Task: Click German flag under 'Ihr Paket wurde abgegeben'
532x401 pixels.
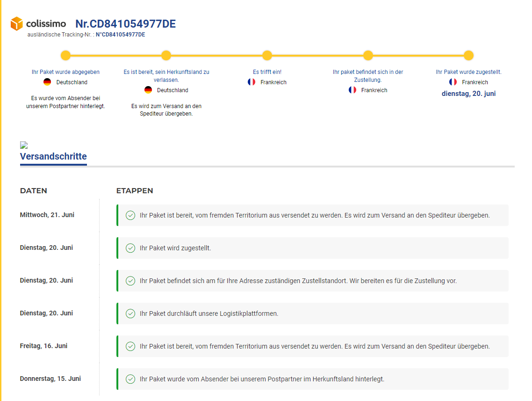Action: tap(47, 82)
